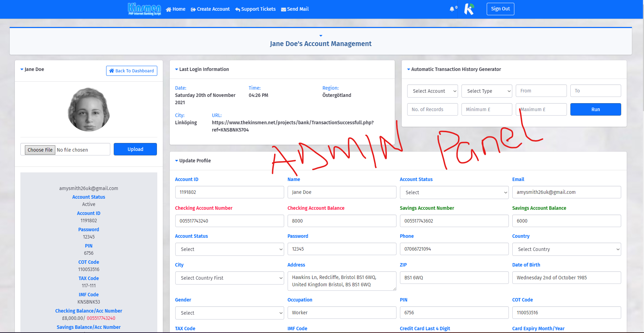The image size is (644, 333).
Task: Run the transaction history generator
Action: 595,109
